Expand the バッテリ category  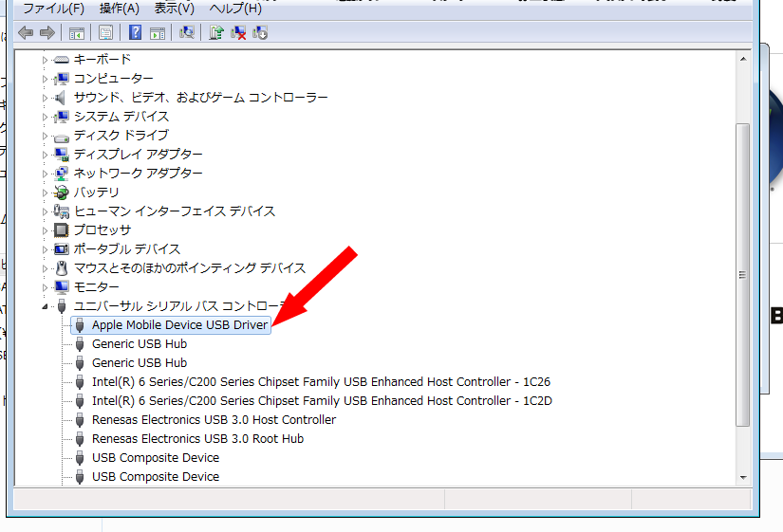pyautogui.click(x=45, y=193)
